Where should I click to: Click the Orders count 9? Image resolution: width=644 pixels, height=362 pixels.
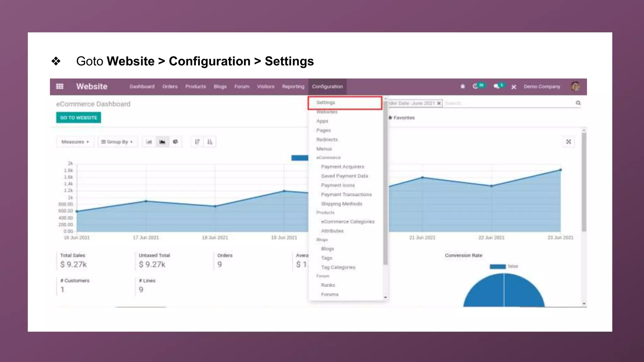(220, 264)
